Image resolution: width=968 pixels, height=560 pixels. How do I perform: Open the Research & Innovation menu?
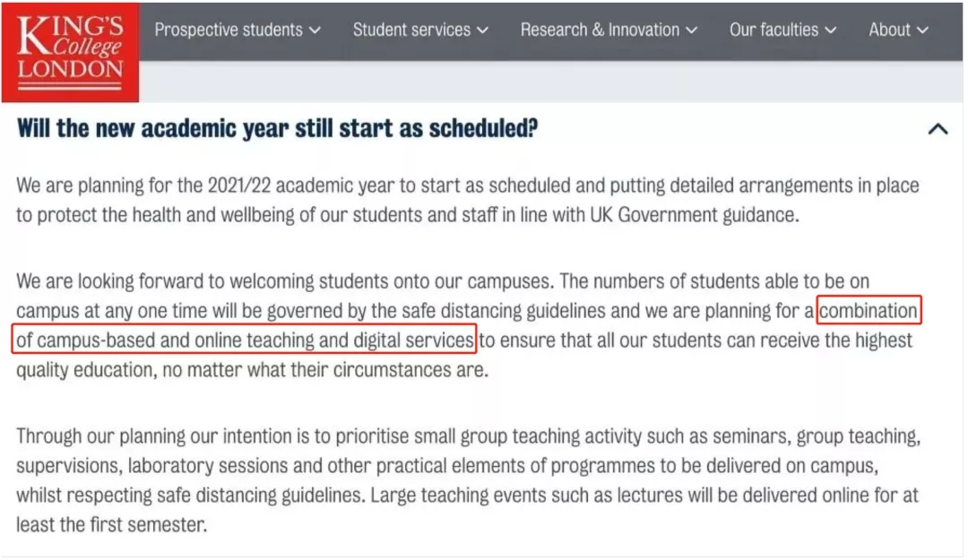coord(609,30)
